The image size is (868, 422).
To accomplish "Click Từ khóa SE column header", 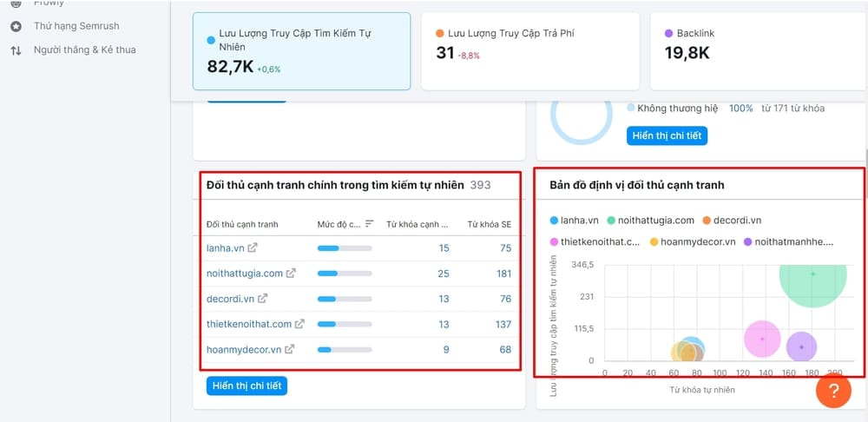I will coord(490,224).
